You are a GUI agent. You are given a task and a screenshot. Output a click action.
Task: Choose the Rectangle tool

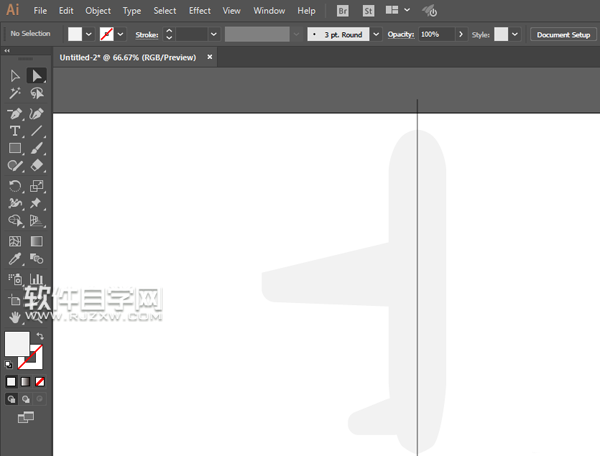pos(15,149)
